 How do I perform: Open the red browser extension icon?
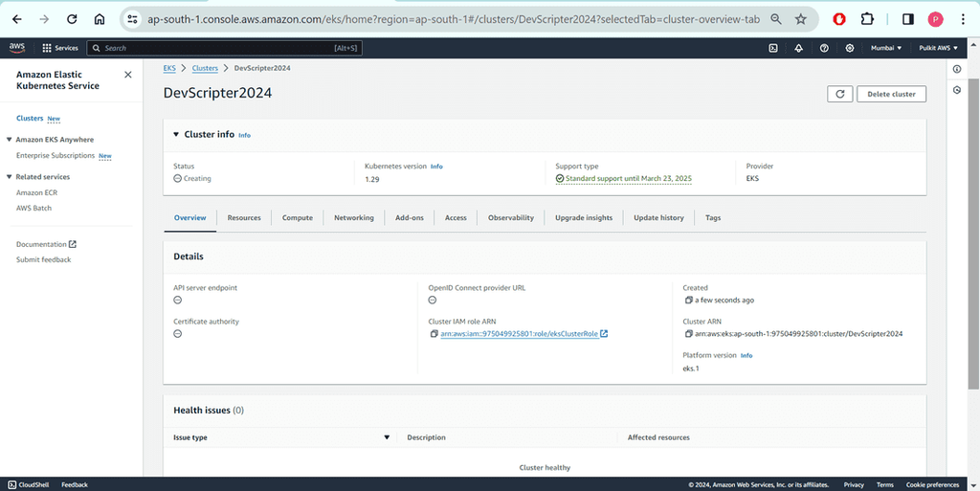click(839, 19)
